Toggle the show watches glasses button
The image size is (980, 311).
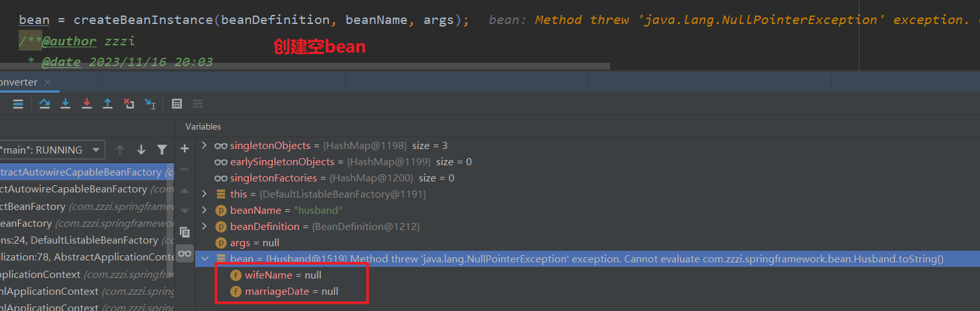coord(185,253)
